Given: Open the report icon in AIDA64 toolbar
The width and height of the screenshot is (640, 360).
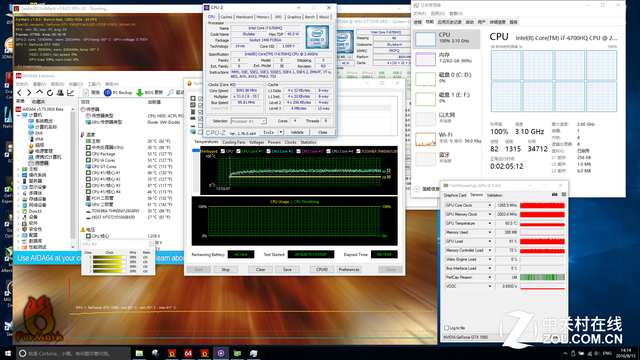Looking at the screenshot, I should tap(86, 93).
